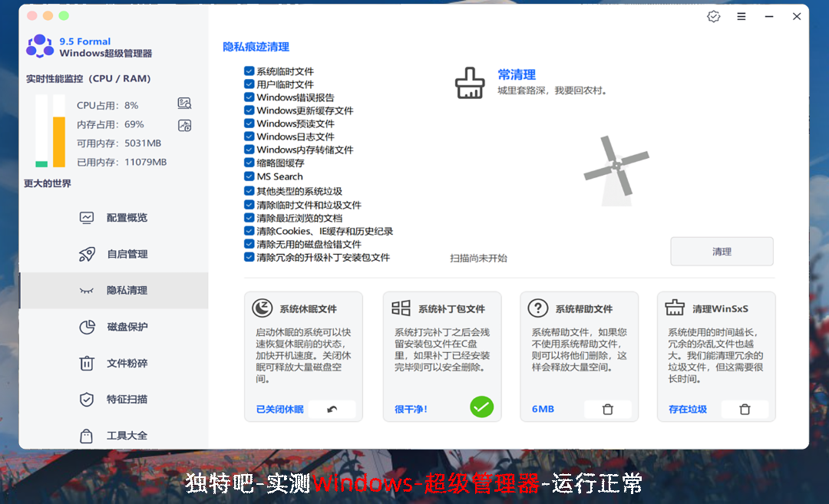Toggle 清除Cookies、IE缓存和历史纪录 checkbox
829x504 pixels.
coord(249,231)
